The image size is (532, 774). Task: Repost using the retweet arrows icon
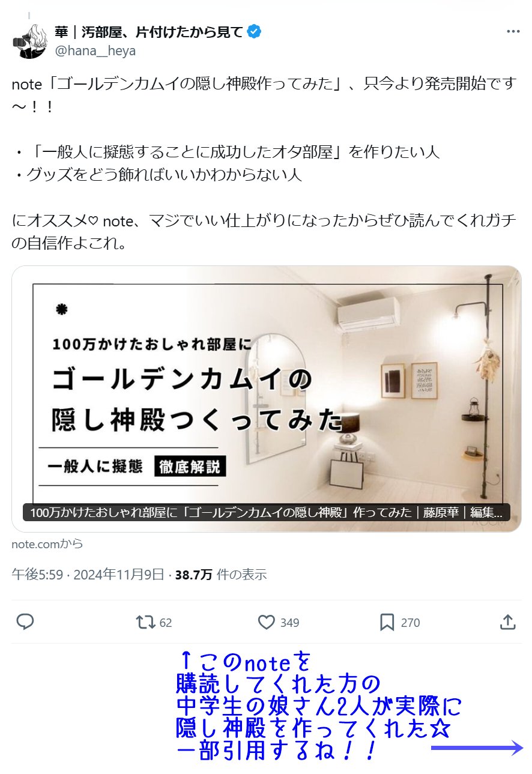(146, 622)
